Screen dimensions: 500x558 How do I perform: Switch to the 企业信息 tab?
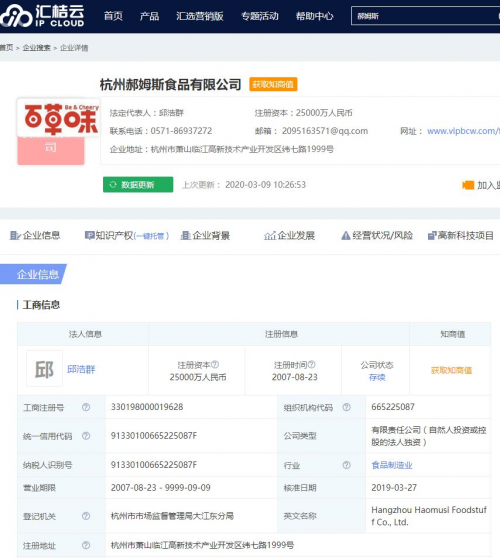pyautogui.click(x=35, y=236)
